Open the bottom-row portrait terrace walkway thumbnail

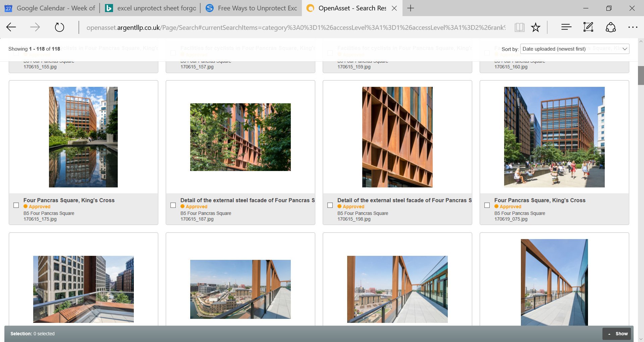point(554,282)
